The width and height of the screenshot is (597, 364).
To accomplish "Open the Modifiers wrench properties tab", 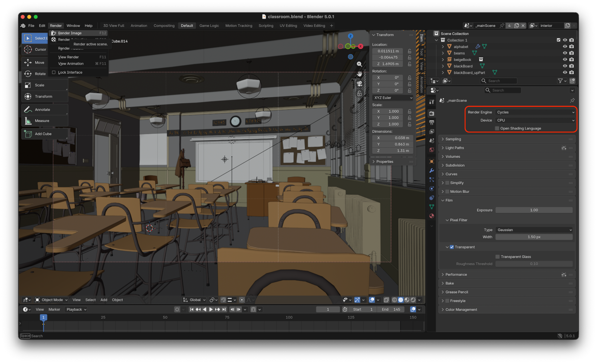I will (432, 171).
